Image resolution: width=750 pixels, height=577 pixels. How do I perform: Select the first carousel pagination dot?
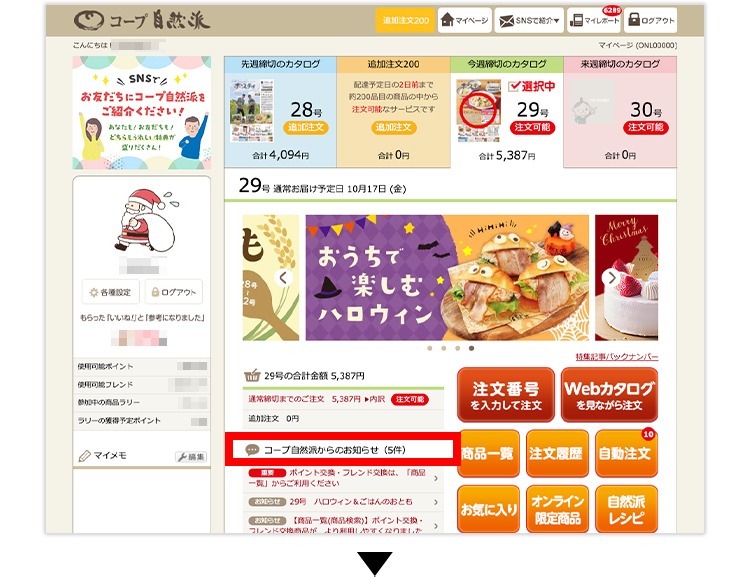(x=430, y=348)
